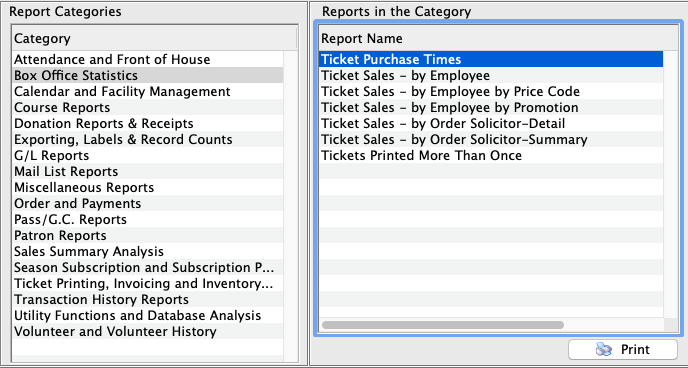Pick Exporting, Labels & Record Counts category

click(148, 139)
